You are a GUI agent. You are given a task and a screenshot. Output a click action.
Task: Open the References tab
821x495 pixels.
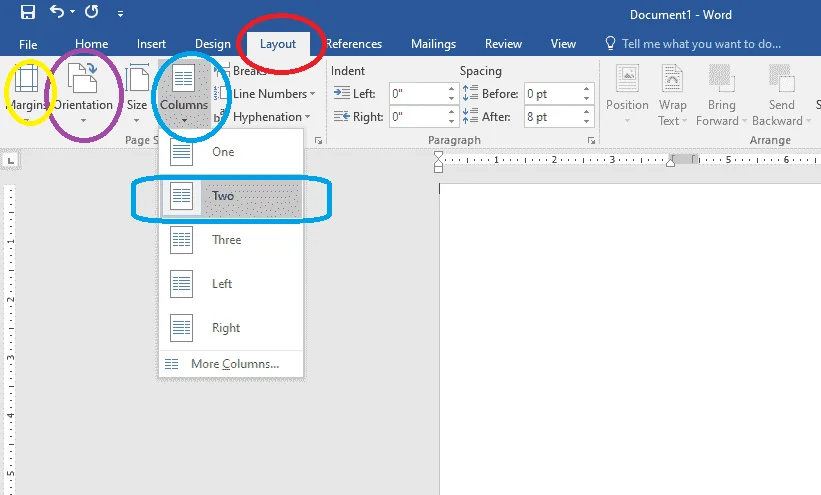coord(354,44)
